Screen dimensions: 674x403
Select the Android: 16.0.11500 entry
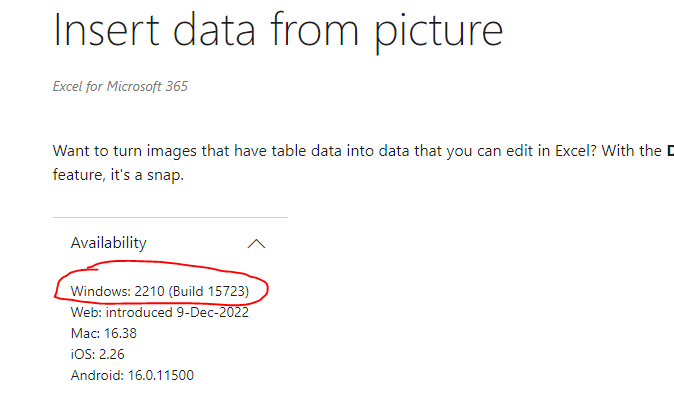coord(132,376)
